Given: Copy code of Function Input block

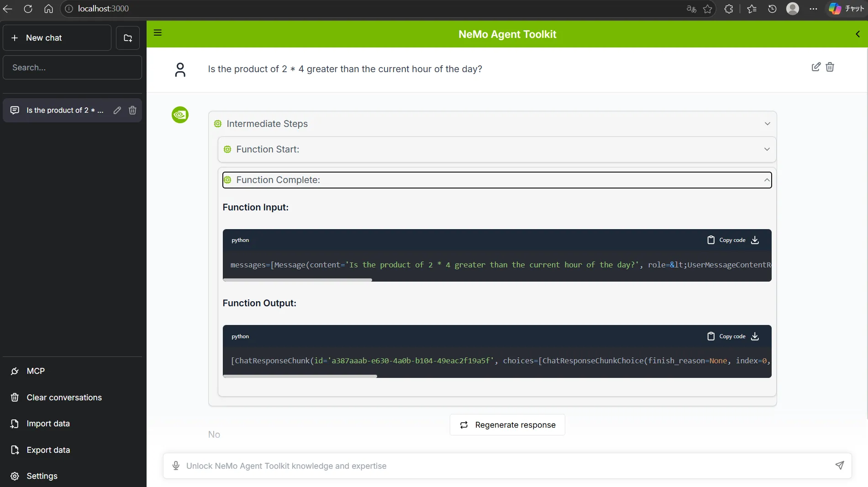Looking at the screenshot, I should (x=726, y=240).
